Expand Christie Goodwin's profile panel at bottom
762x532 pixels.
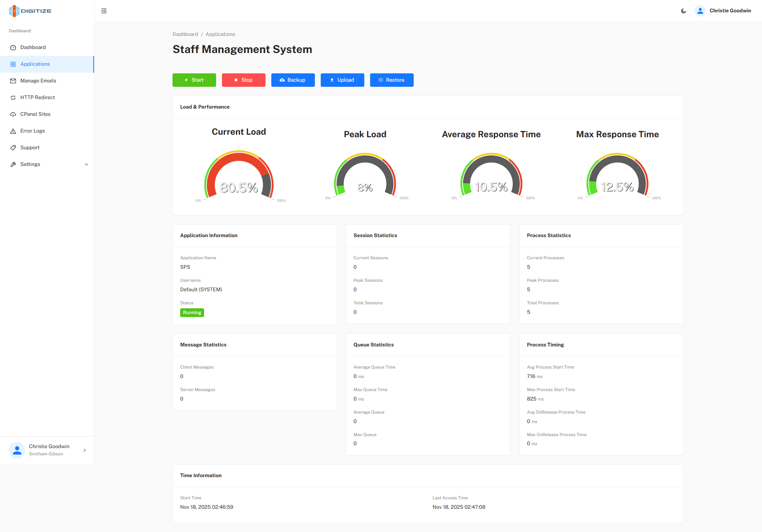(x=84, y=450)
